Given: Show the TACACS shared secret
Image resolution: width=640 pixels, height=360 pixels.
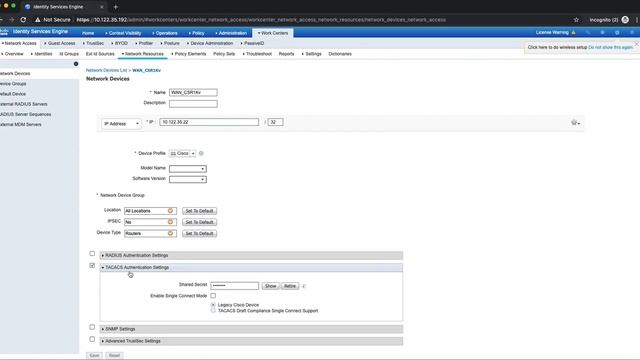Looking at the screenshot, I should coord(271,286).
